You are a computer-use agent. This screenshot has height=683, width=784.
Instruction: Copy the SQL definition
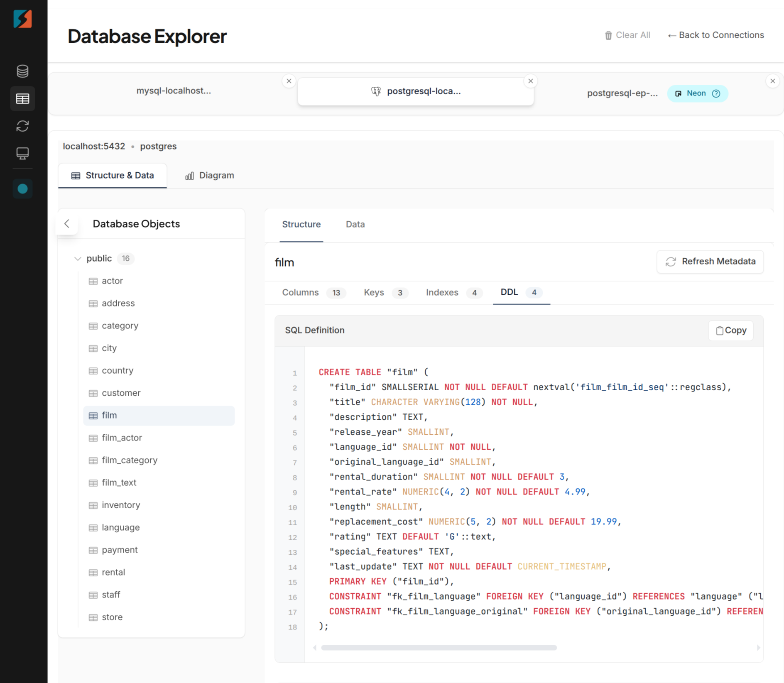[730, 330]
